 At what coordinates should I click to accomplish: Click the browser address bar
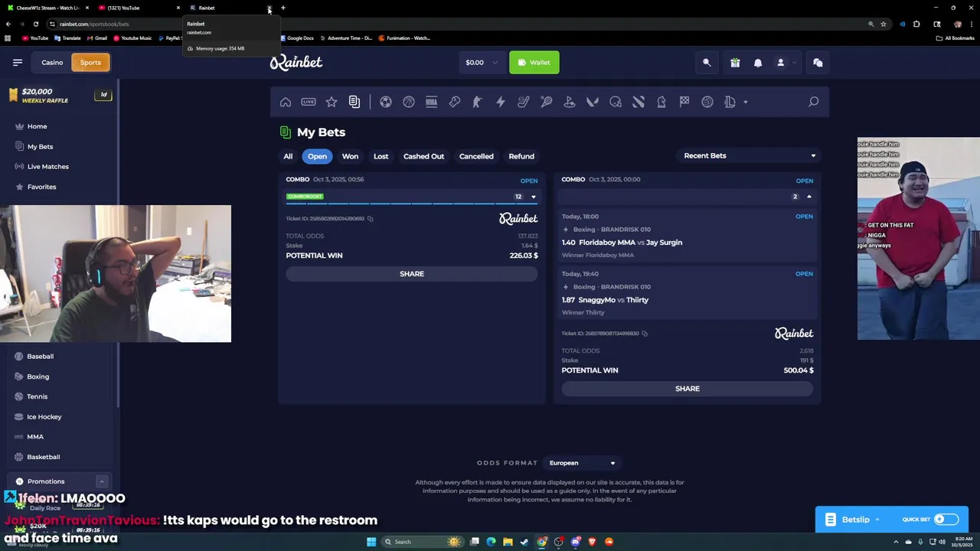[x=459, y=24]
